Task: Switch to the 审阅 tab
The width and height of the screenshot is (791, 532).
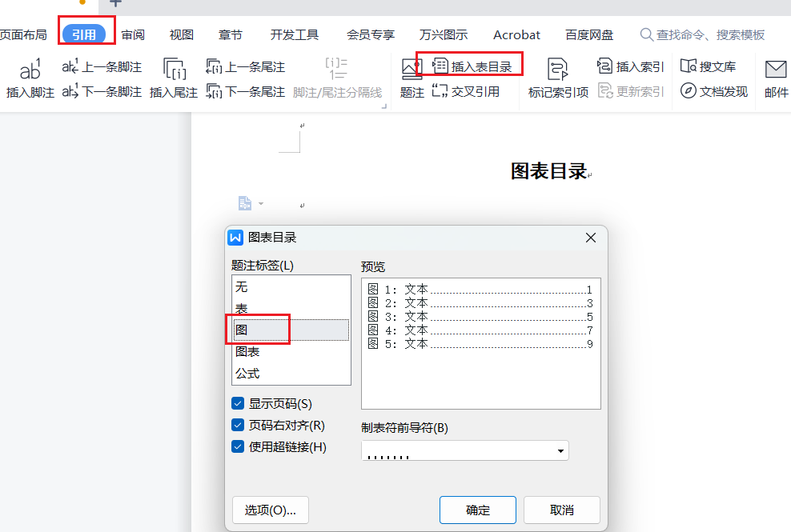Action: pyautogui.click(x=133, y=35)
